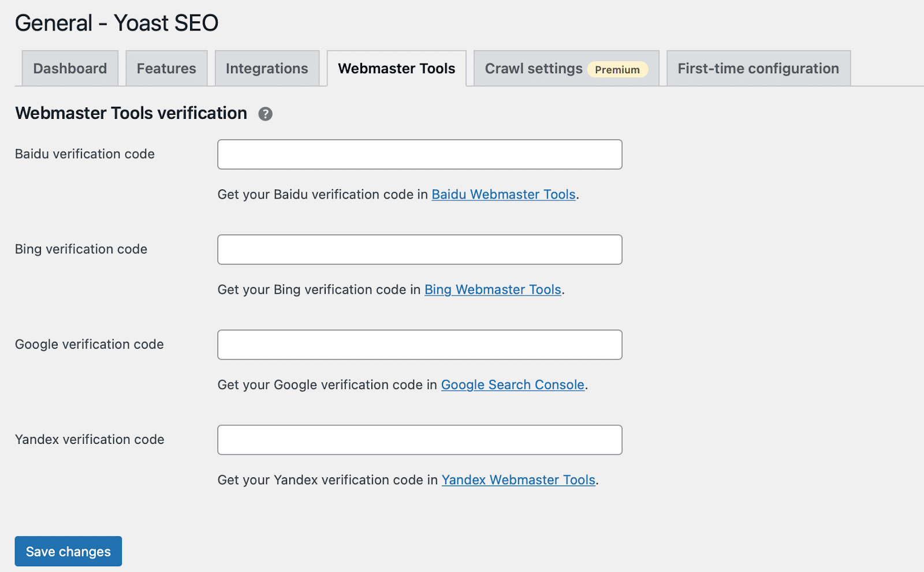Open the Google Search Console link
This screenshot has width=924, height=572.
(512, 384)
